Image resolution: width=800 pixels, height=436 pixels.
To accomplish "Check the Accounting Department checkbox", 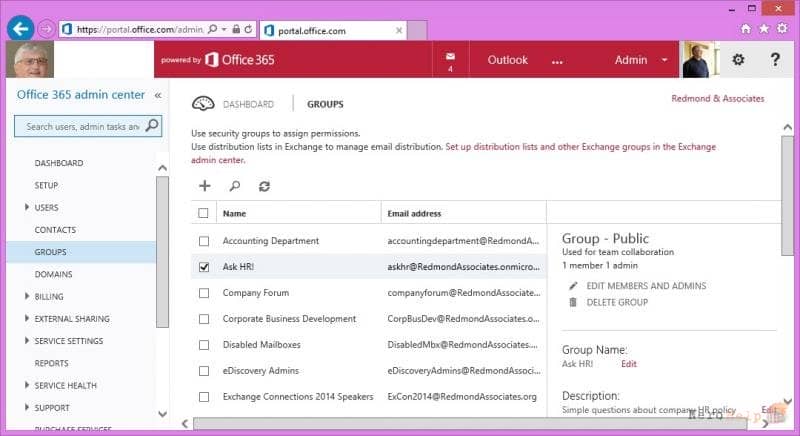I will pos(204,241).
